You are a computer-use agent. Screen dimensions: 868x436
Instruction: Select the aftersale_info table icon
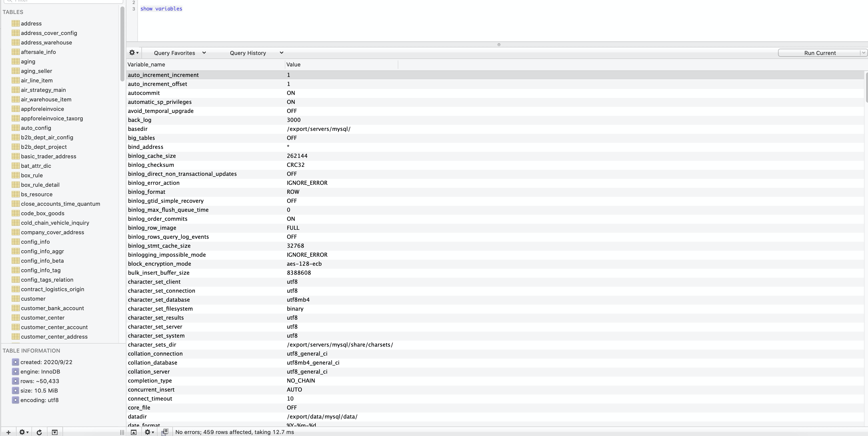pyautogui.click(x=15, y=52)
